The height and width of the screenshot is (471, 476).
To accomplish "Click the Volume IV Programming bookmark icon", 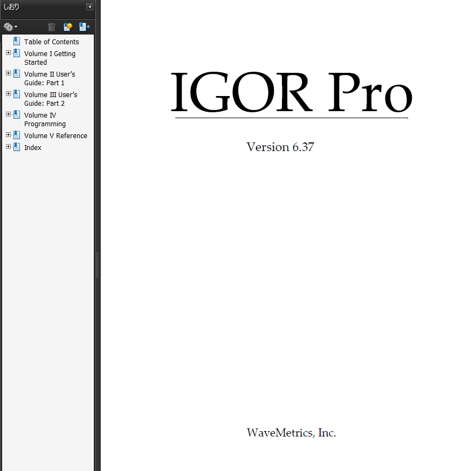I will [17, 115].
